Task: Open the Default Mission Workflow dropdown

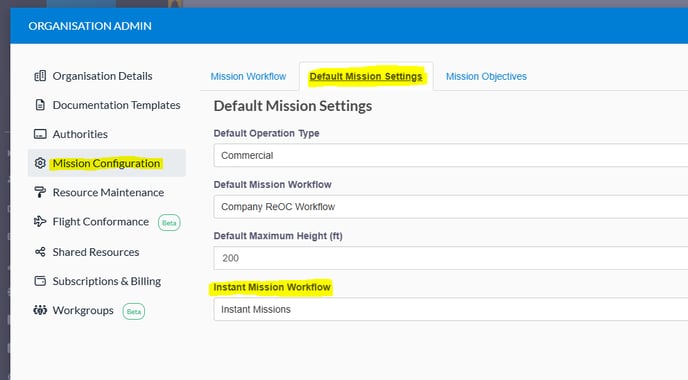Action: tap(451, 207)
